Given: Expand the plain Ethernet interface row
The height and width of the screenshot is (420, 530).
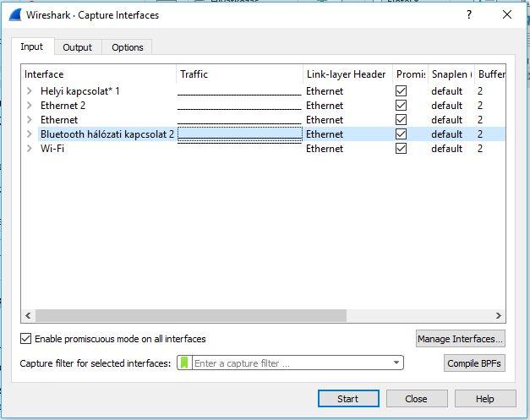Looking at the screenshot, I should [x=30, y=120].
